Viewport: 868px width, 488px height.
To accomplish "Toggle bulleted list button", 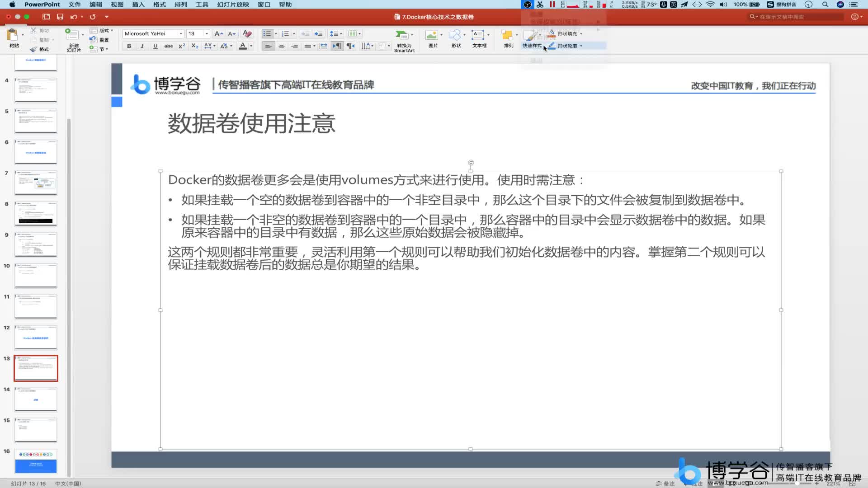I will pos(267,33).
